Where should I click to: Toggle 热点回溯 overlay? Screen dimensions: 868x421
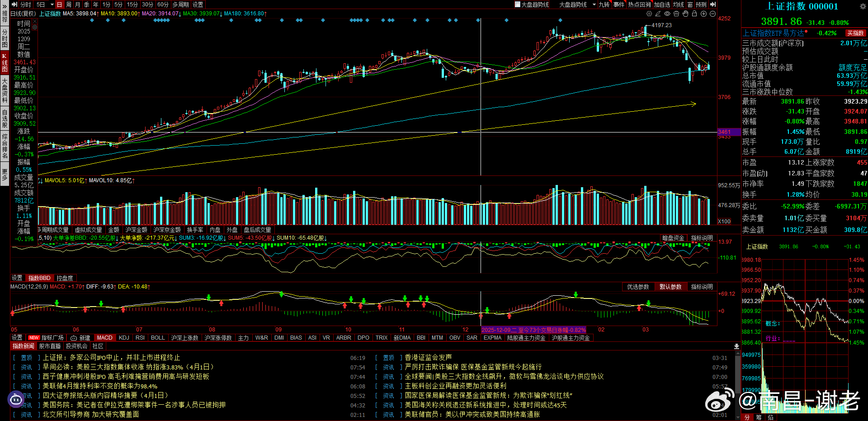[639, 5]
